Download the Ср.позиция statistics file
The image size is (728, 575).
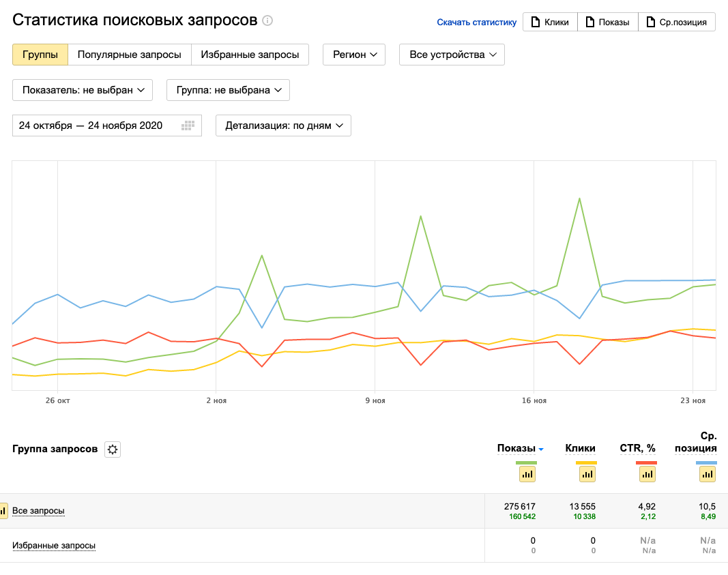[677, 22]
